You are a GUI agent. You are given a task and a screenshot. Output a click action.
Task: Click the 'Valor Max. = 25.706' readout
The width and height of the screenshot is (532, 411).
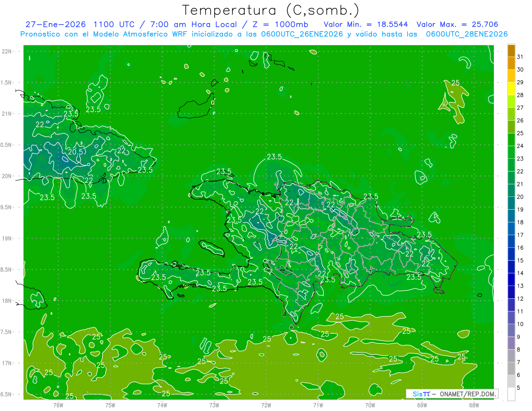pos(458,24)
